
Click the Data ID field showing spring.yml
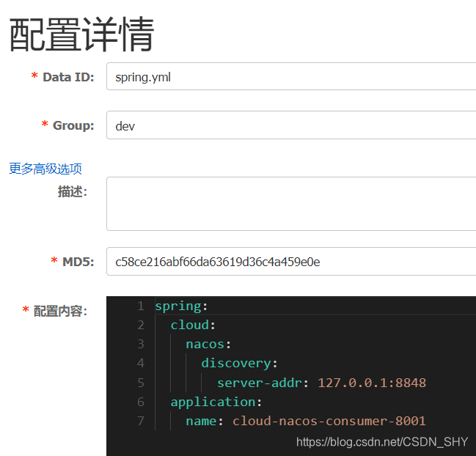pyautogui.click(x=291, y=76)
